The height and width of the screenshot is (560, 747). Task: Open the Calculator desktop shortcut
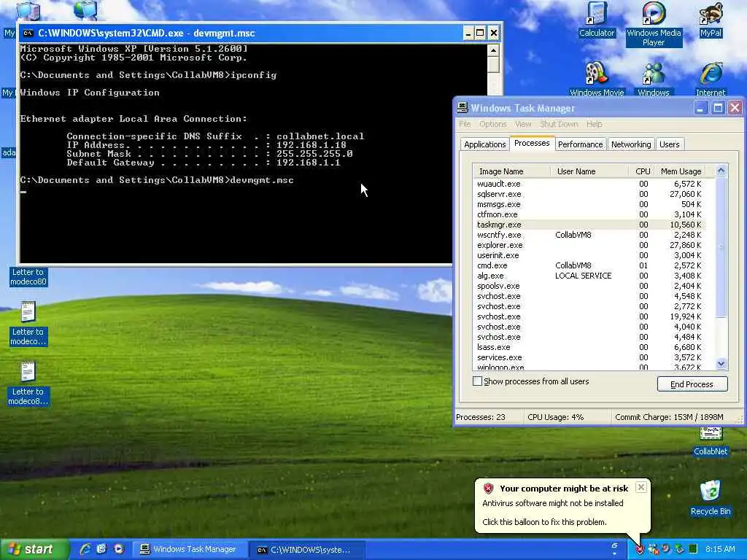coord(597,19)
